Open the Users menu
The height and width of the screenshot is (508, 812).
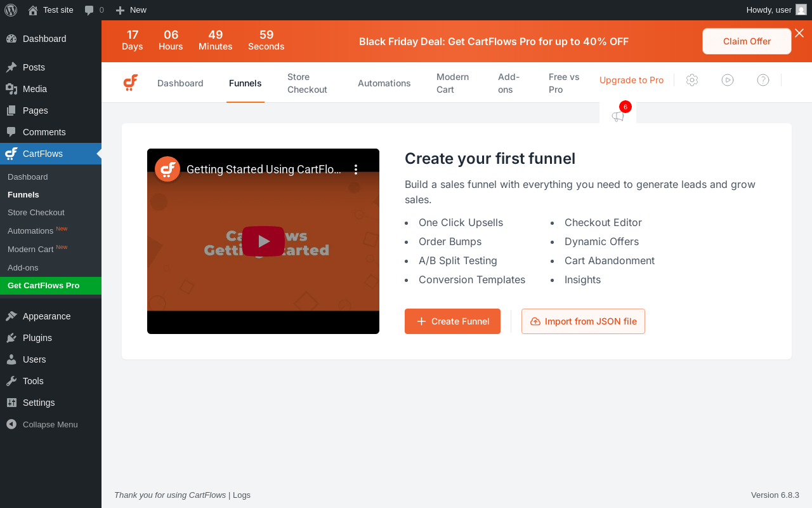coord(51,359)
